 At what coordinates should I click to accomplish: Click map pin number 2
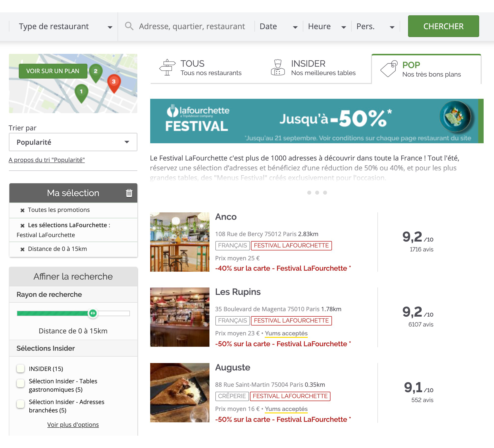(x=96, y=73)
